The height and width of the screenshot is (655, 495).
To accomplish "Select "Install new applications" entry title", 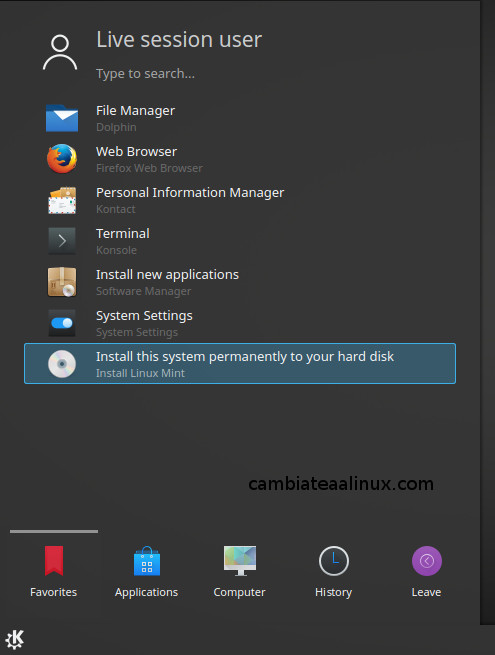I will click(168, 274).
